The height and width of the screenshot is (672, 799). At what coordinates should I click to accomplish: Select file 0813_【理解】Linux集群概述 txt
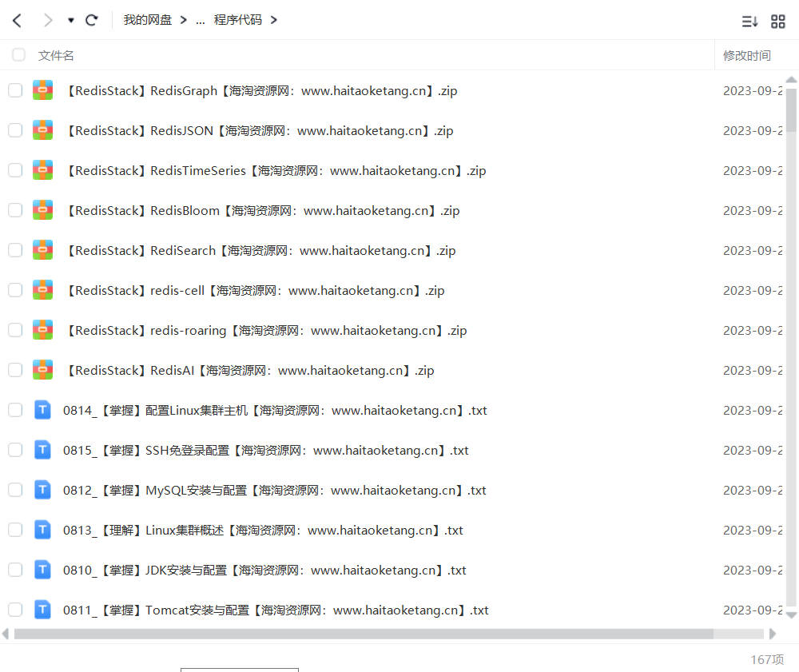point(263,531)
